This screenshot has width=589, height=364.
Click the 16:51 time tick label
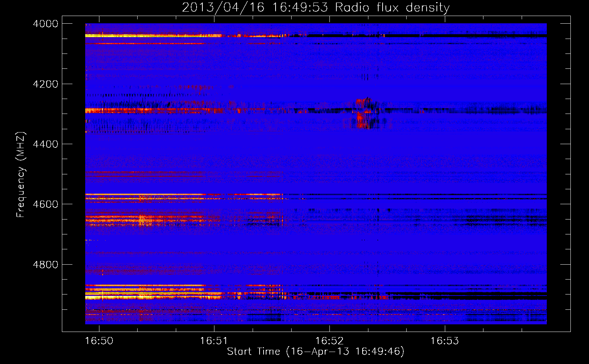(x=214, y=341)
